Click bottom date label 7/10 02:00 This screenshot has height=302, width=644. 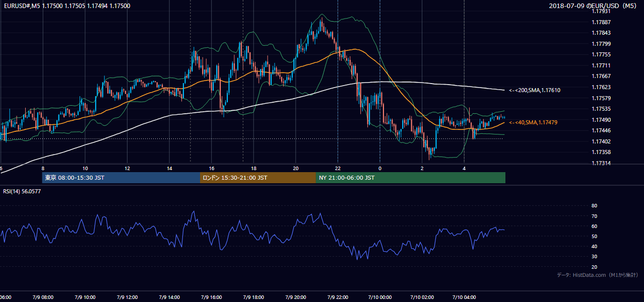coord(422,297)
